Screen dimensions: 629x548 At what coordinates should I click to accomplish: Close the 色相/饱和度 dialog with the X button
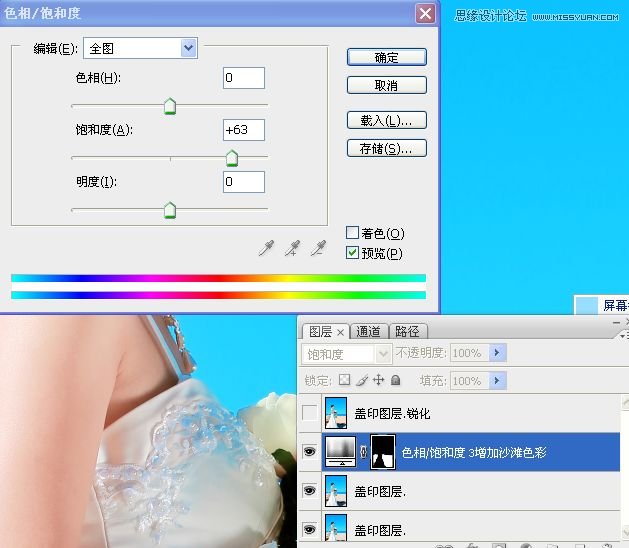point(425,14)
